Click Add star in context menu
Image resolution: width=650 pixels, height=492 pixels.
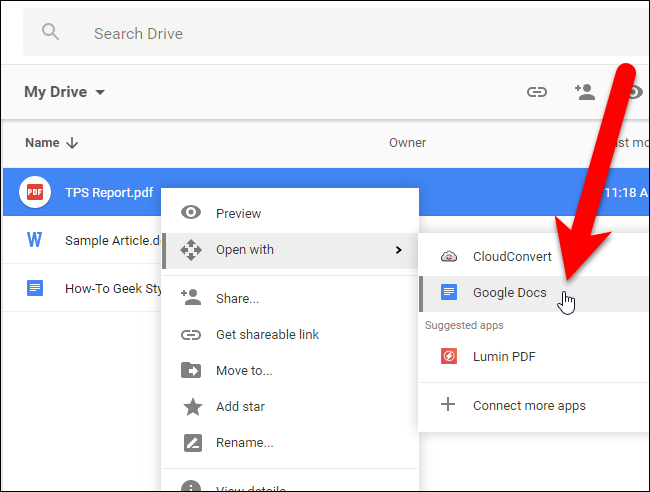click(x=240, y=407)
